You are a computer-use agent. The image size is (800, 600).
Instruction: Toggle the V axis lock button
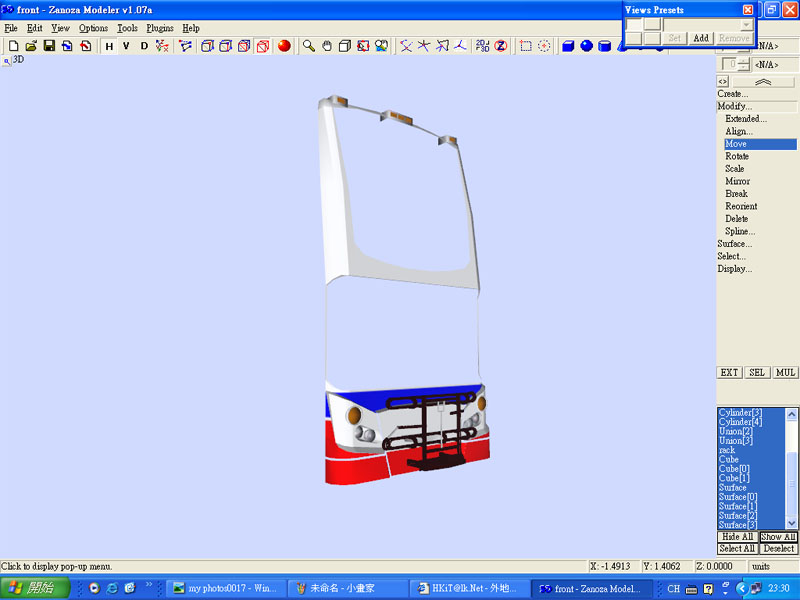pyautogui.click(x=126, y=46)
